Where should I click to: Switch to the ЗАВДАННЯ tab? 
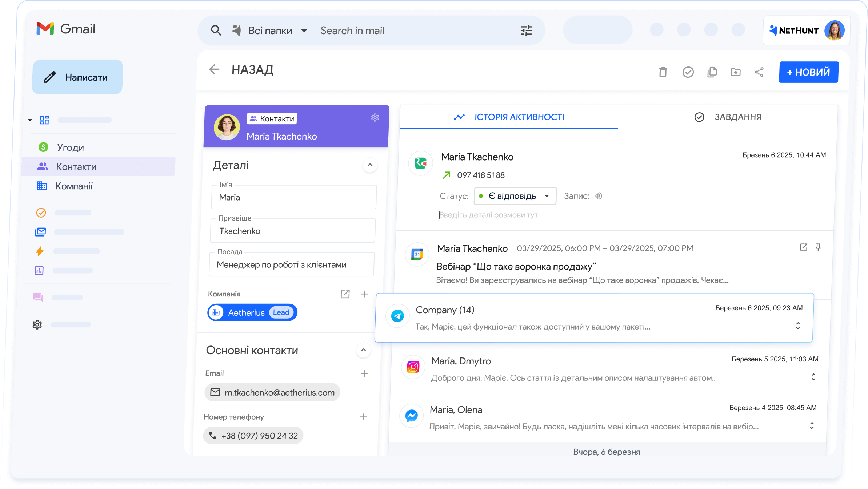pos(738,117)
